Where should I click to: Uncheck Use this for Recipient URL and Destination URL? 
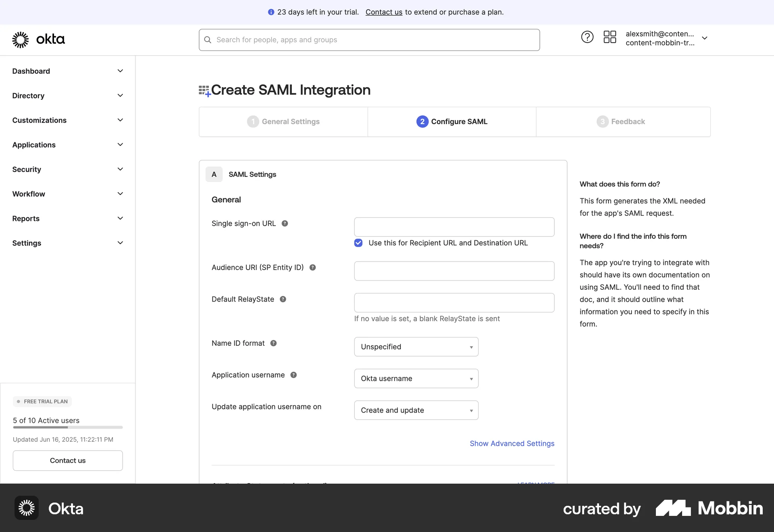[358, 243]
